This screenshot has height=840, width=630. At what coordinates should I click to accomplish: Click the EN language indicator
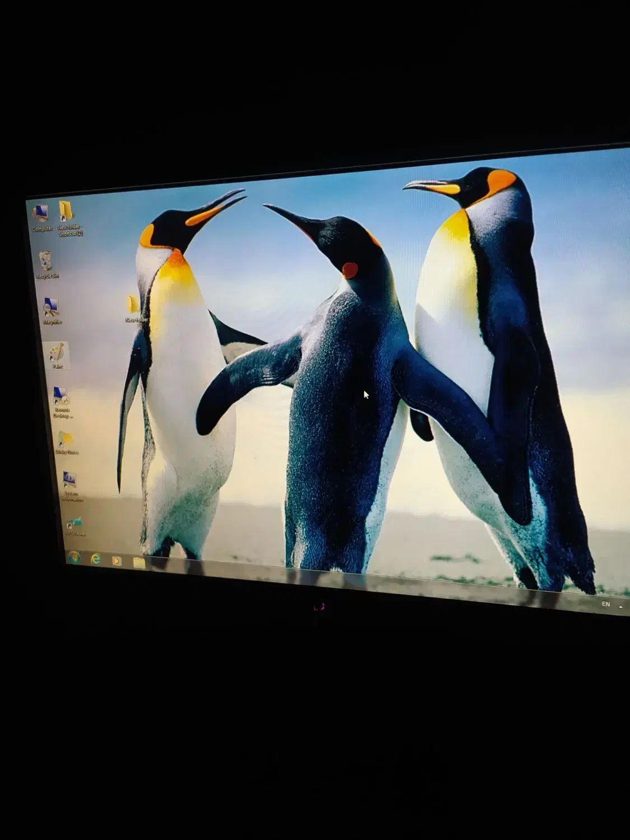click(x=605, y=604)
